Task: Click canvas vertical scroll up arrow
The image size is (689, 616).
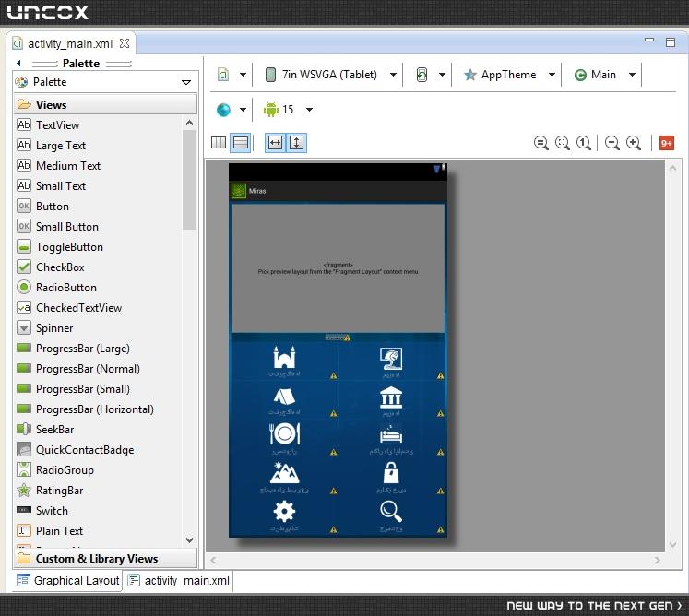Action: pos(672,168)
